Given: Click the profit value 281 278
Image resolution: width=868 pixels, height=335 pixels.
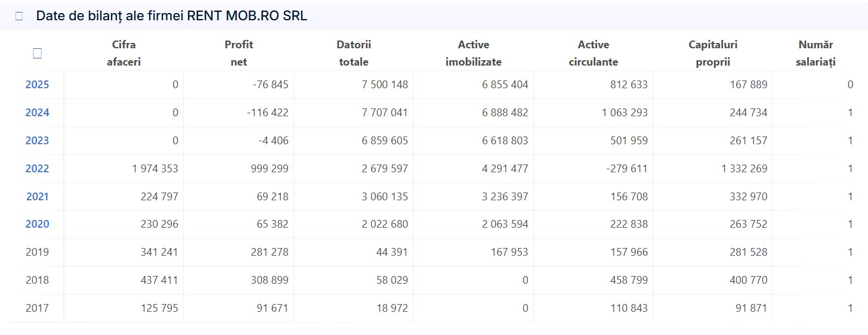Looking at the screenshot, I should (270, 252).
